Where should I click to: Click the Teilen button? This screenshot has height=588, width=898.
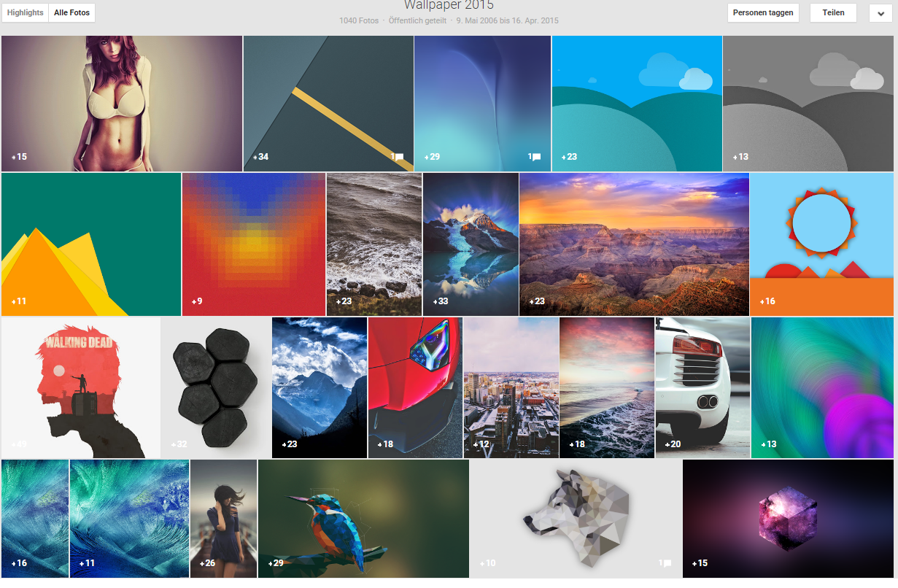(x=833, y=12)
